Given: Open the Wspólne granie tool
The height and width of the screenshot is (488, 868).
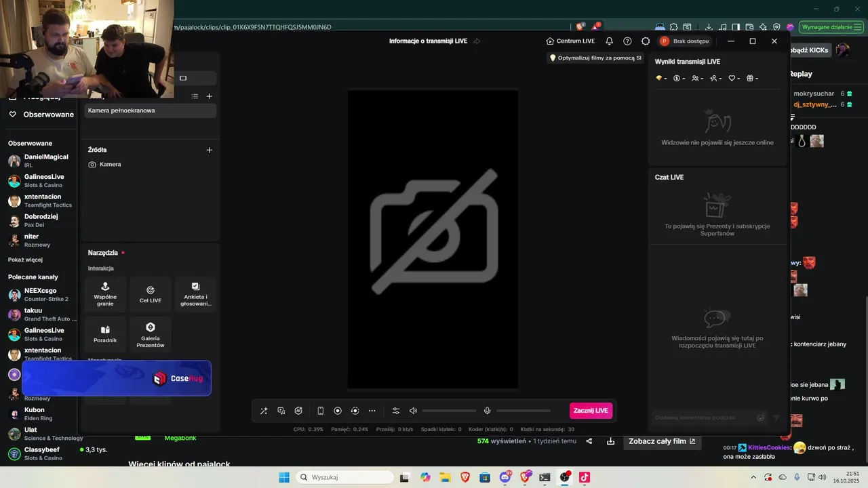Looking at the screenshot, I should tap(105, 294).
